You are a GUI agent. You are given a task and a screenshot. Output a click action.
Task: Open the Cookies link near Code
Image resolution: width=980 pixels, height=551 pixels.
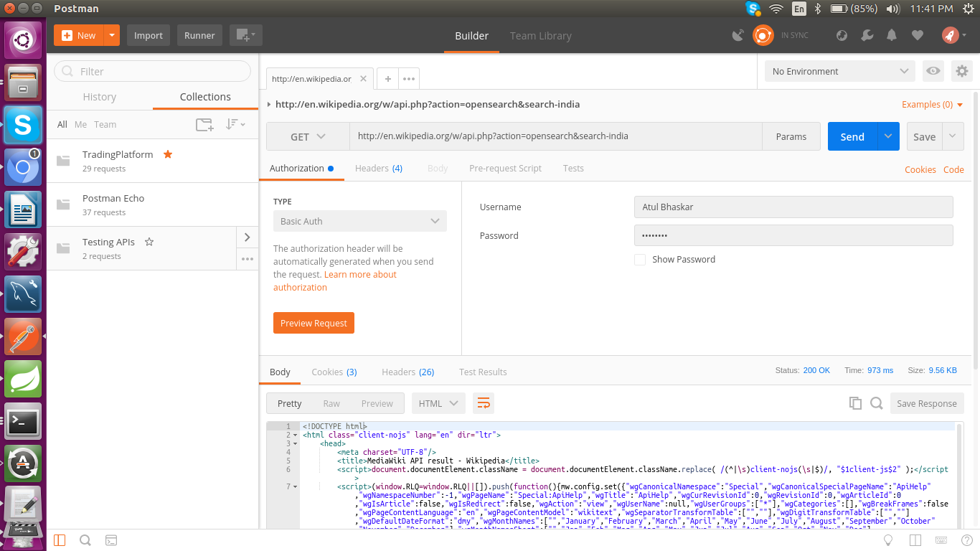(x=920, y=169)
